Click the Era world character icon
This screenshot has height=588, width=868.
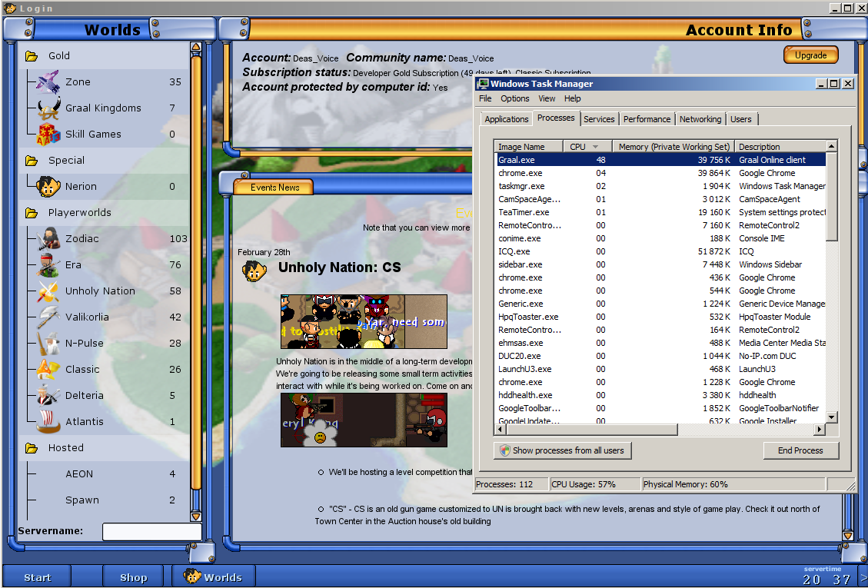pyautogui.click(x=48, y=264)
